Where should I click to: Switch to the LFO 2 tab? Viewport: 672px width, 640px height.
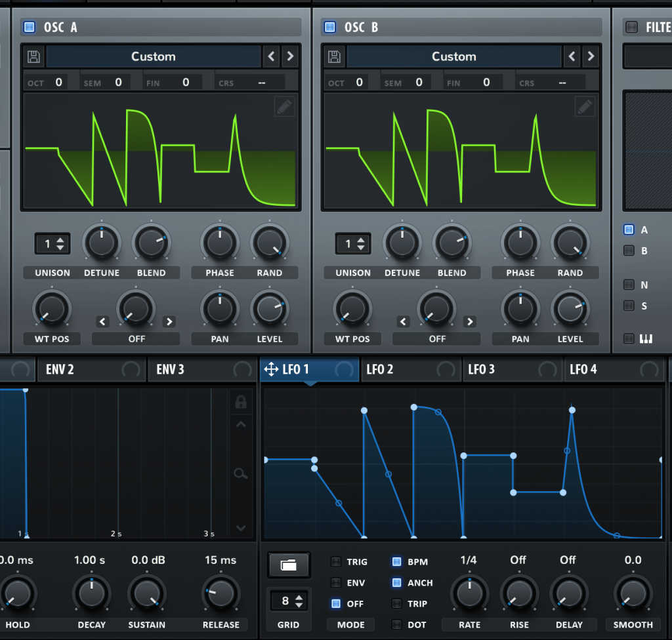[380, 370]
